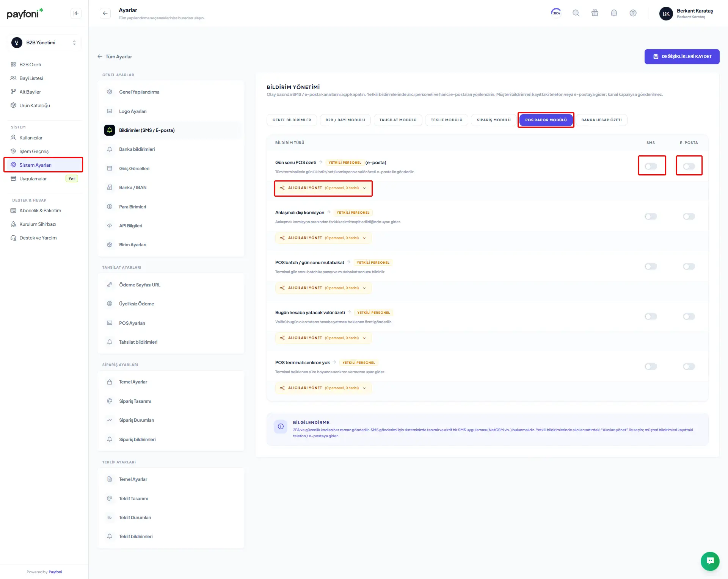Open the gift box icon in header
This screenshot has width=728, height=579.
pos(595,13)
